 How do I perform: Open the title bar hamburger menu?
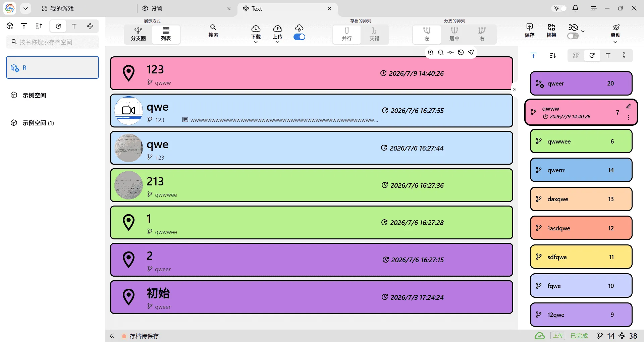[594, 8]
